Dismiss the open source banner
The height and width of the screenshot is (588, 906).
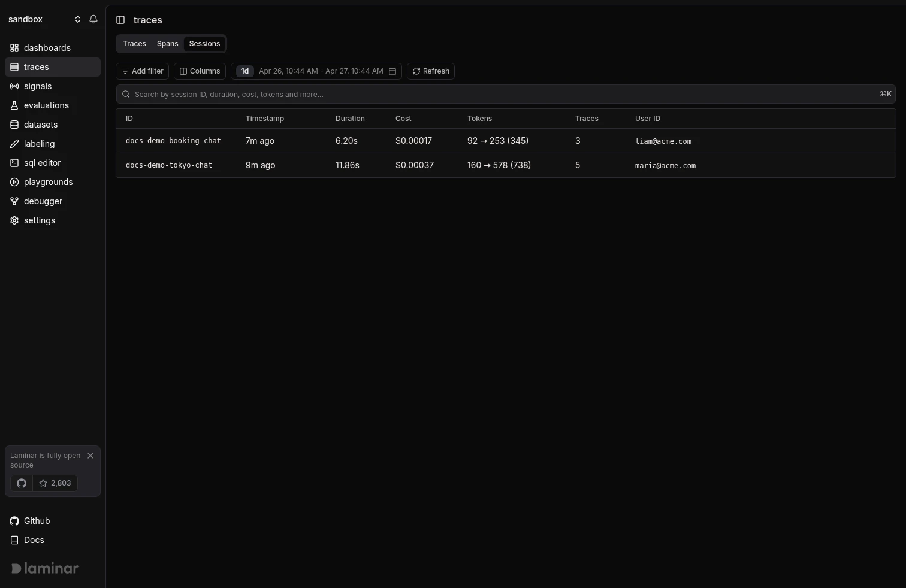(x=90, y=456)
